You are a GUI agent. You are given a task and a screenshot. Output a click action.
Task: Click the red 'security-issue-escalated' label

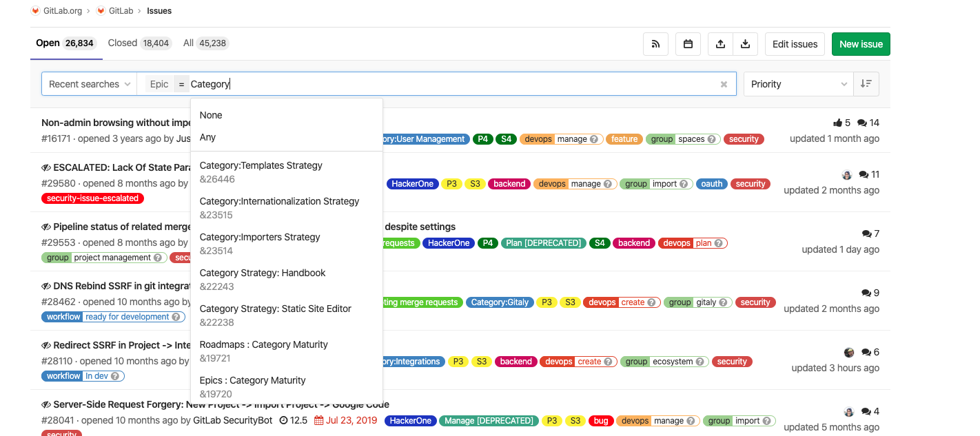(x=92, y=198)
